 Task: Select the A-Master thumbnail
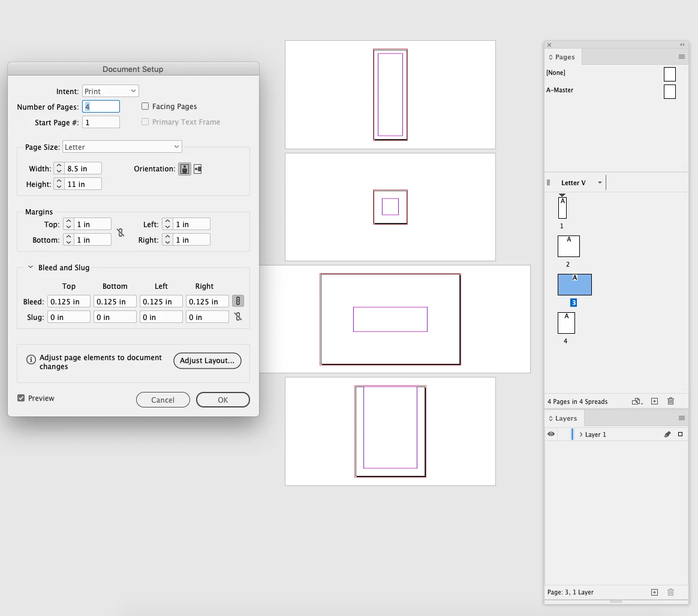[669, 92]
